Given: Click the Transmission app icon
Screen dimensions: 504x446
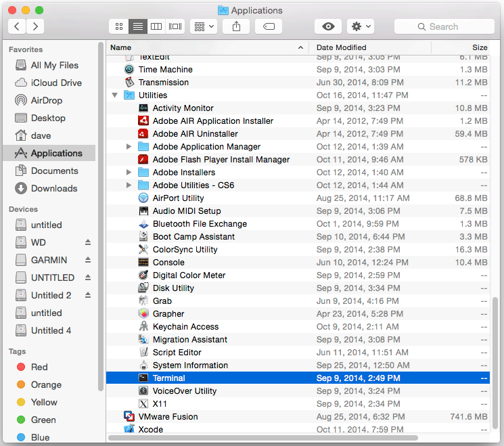Looking at the screenshot, I should 129,83.
